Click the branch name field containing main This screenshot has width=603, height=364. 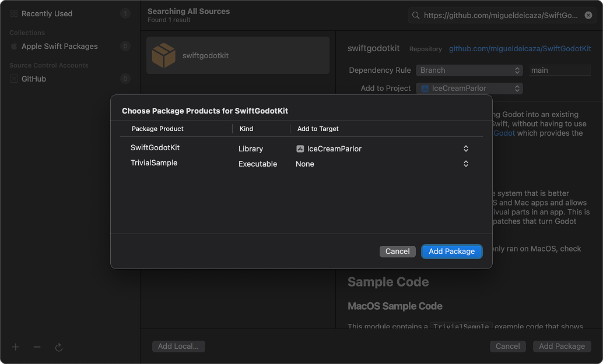560,70
